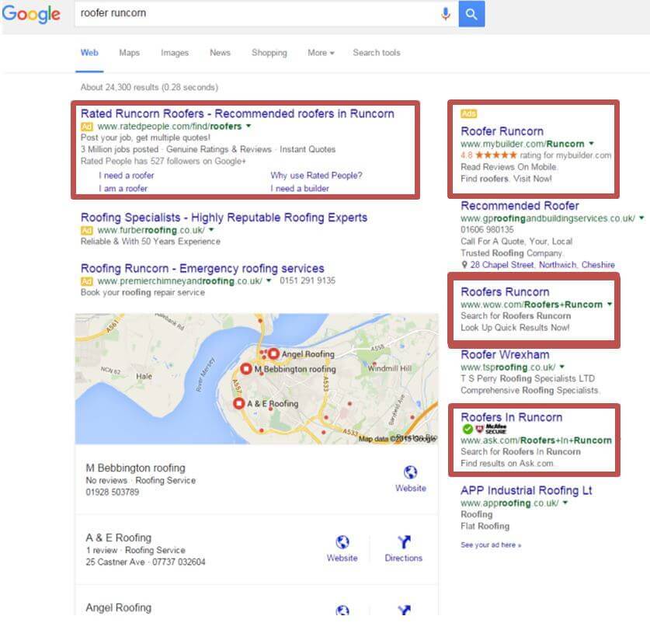Click the McAfee Secure badge
Image resolution: width=650 pixels, height=644 pixels.
click(x=491, y=429)
